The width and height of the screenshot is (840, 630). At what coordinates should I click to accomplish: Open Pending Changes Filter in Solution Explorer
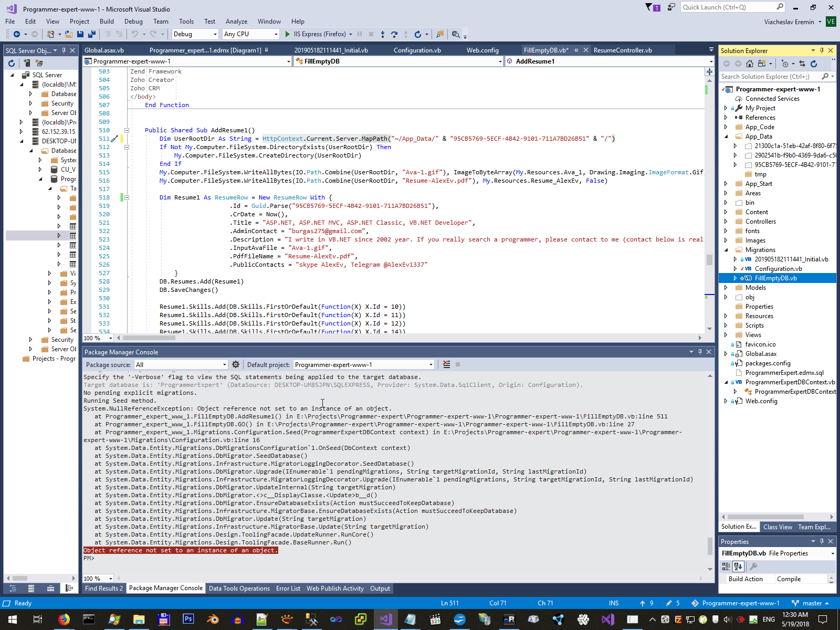pos(785,64)
